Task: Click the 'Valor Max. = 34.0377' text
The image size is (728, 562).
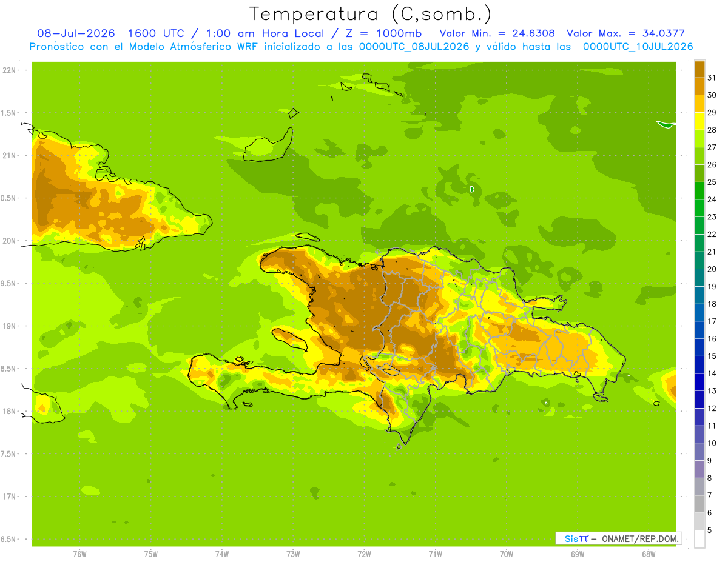Action: coord(625,33)
